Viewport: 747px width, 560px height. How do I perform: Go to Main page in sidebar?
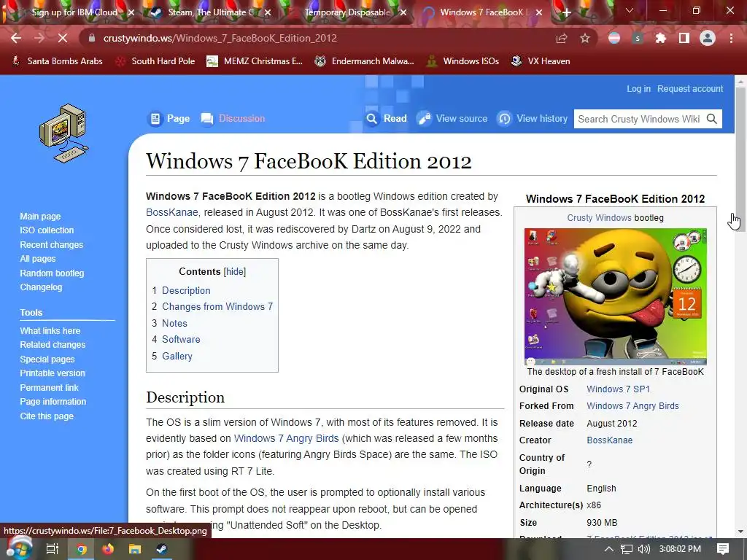(40, 216)
